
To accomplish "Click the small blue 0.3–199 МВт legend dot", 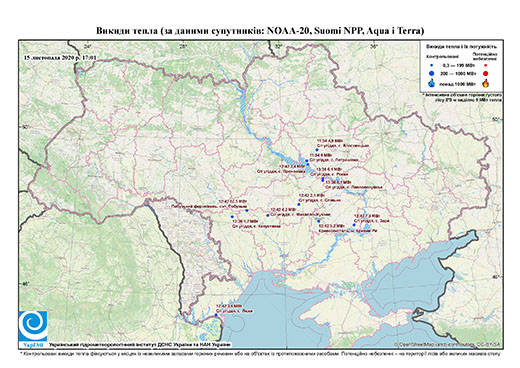I will (432, 66).
